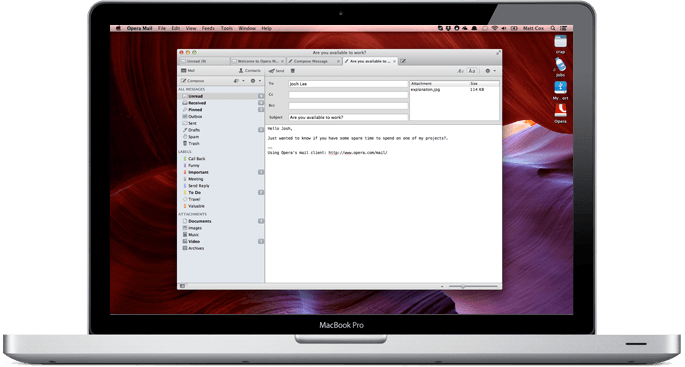This screenshot has width=685, height=367.
Task: Toggle the rich text formatting icon
Action: tap(460, 71)
